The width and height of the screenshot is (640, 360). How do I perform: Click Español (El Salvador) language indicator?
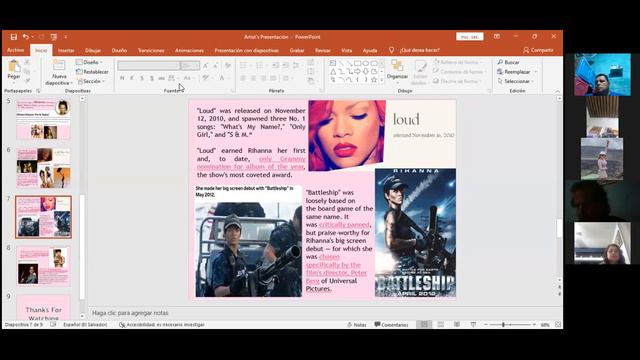pyautogui.click(x=85, y=325)
